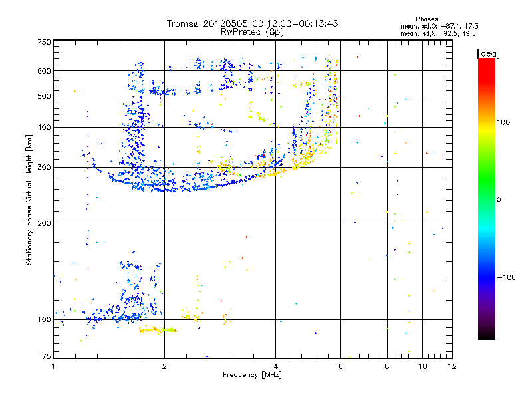Click the y-axis '400' tick label
Viewport: 532px width, 399px height.
coord(44,128)
